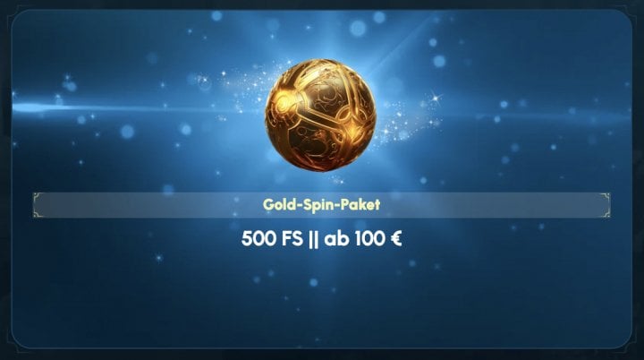This screenshot has height=360, width=644.
Task: Click the small star sparkle near bottom-left of card
Action: point(159,258)
